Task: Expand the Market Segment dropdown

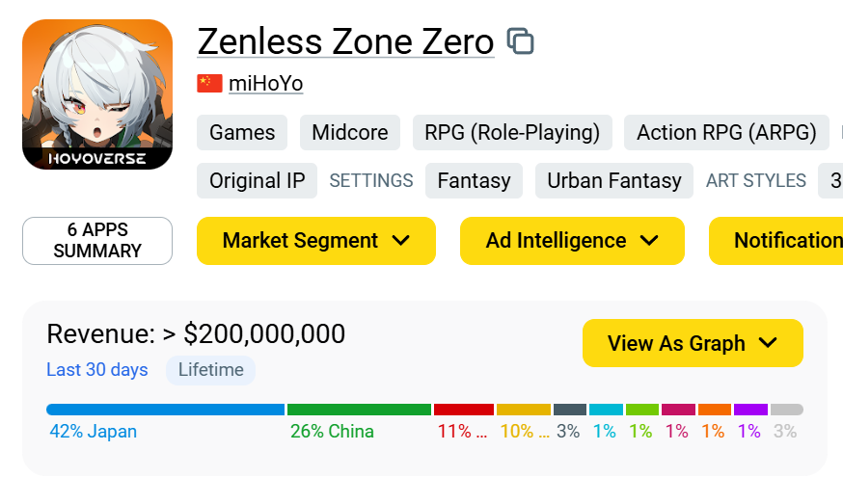Action: (316, 241)
